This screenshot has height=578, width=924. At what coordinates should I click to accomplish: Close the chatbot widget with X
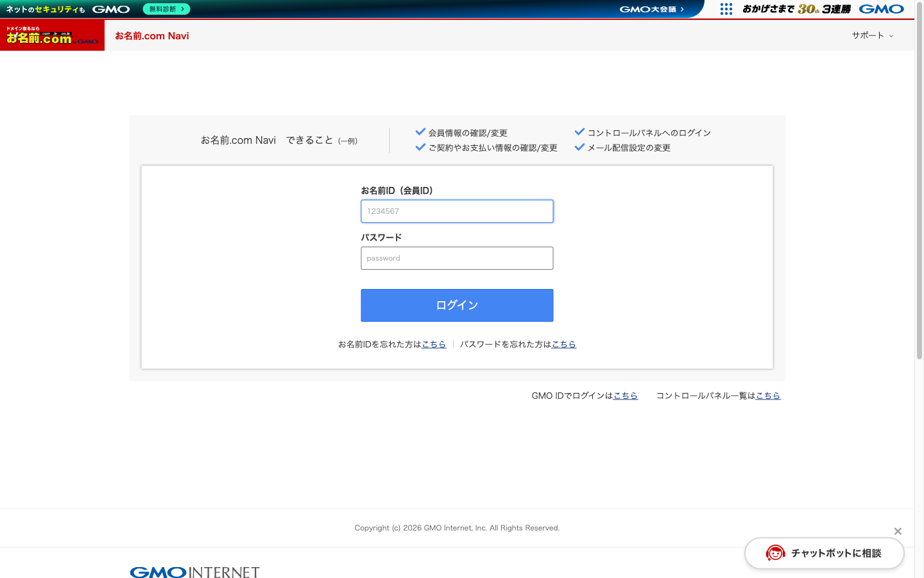coord(898,531)
